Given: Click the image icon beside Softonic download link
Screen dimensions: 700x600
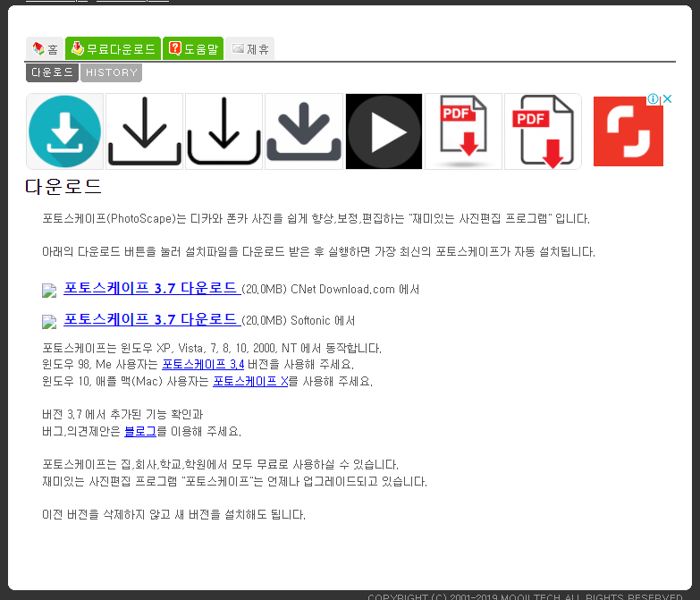Looking at the screenshot, I should pos(49,322).
